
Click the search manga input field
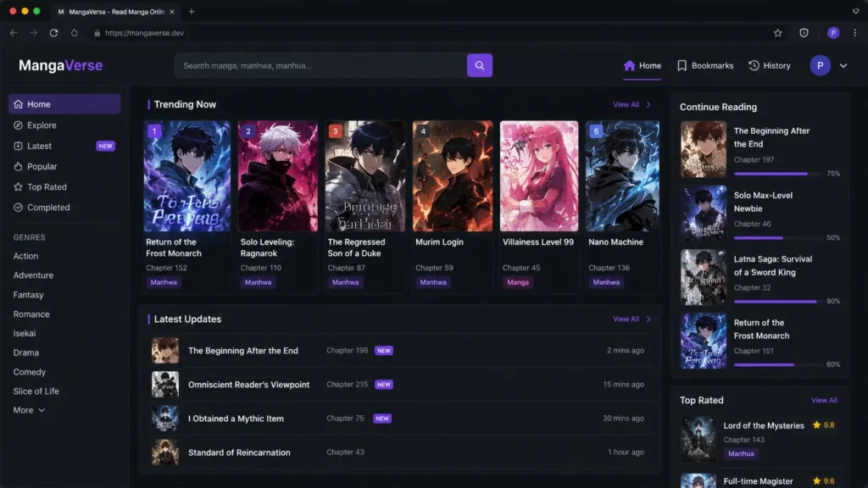point(321,65)
